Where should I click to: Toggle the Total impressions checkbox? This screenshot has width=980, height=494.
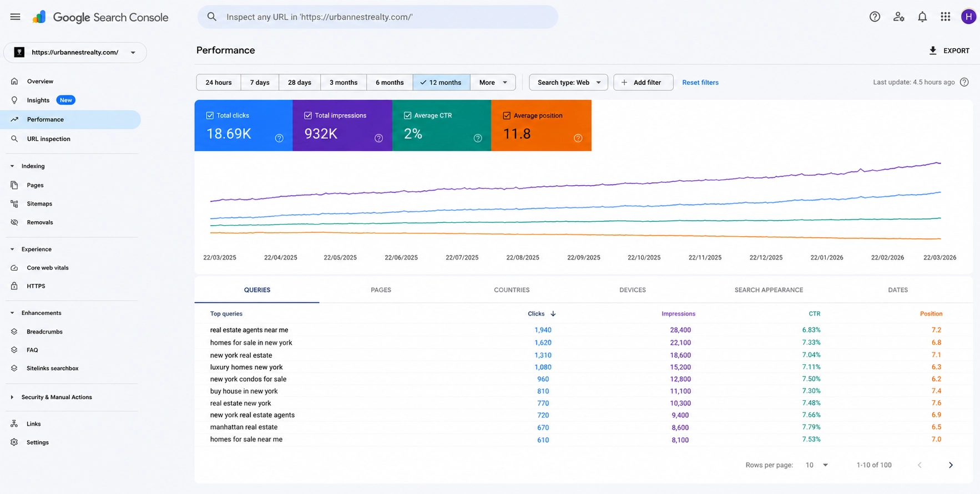(x=308, y=115)
